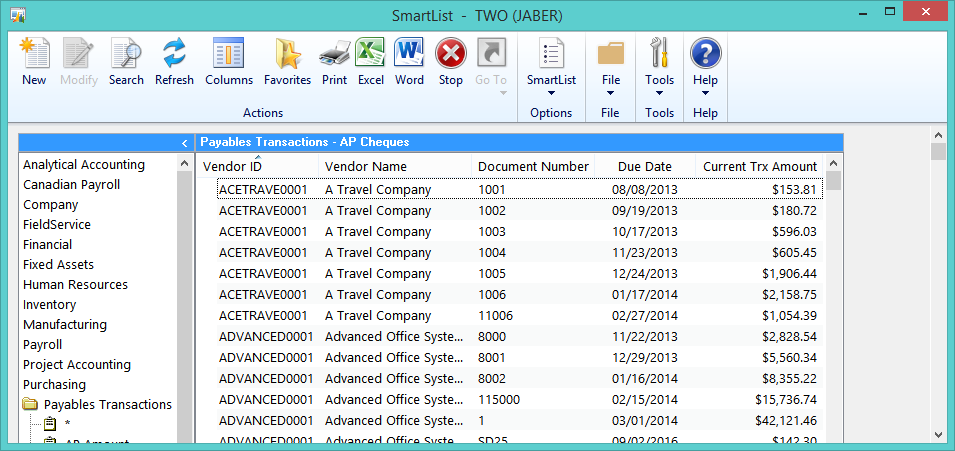Open the Tools wrench icon
This screenshot has height=451, width=955.
coord(660,54)
